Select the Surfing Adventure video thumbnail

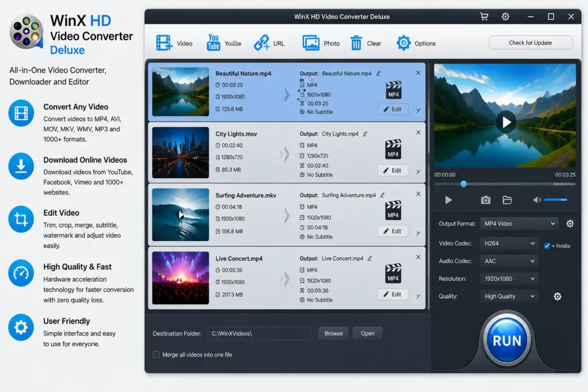180,214
